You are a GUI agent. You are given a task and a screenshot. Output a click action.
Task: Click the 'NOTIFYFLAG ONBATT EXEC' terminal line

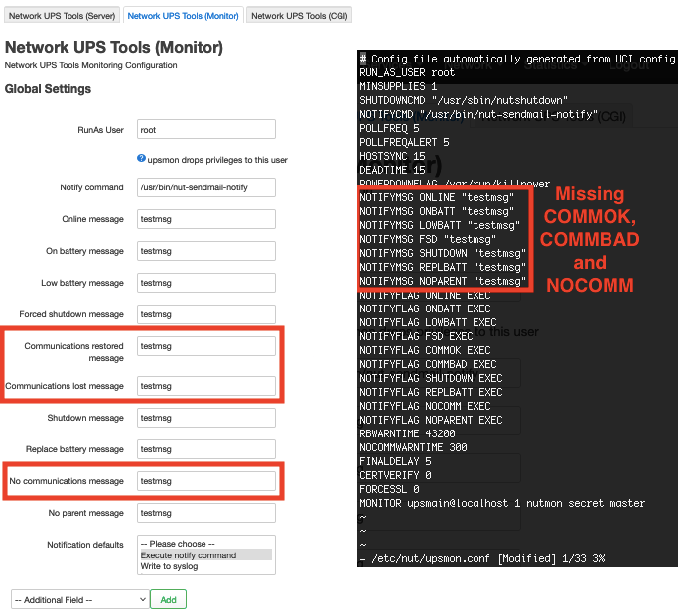[425, 308]
